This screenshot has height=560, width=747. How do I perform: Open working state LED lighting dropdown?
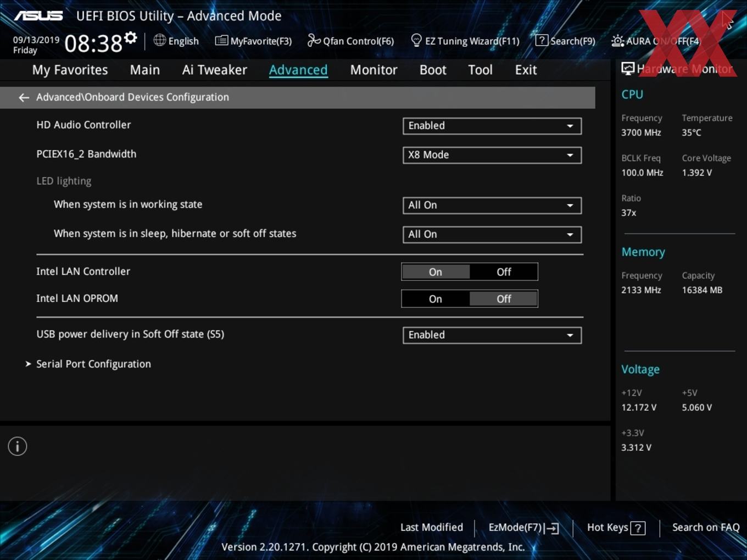click(492, 205)
